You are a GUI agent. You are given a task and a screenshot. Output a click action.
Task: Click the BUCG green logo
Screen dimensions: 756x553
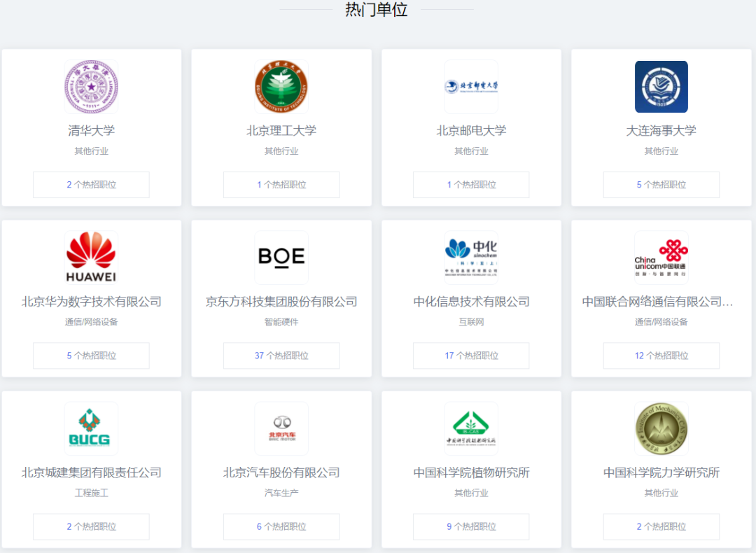91,428
